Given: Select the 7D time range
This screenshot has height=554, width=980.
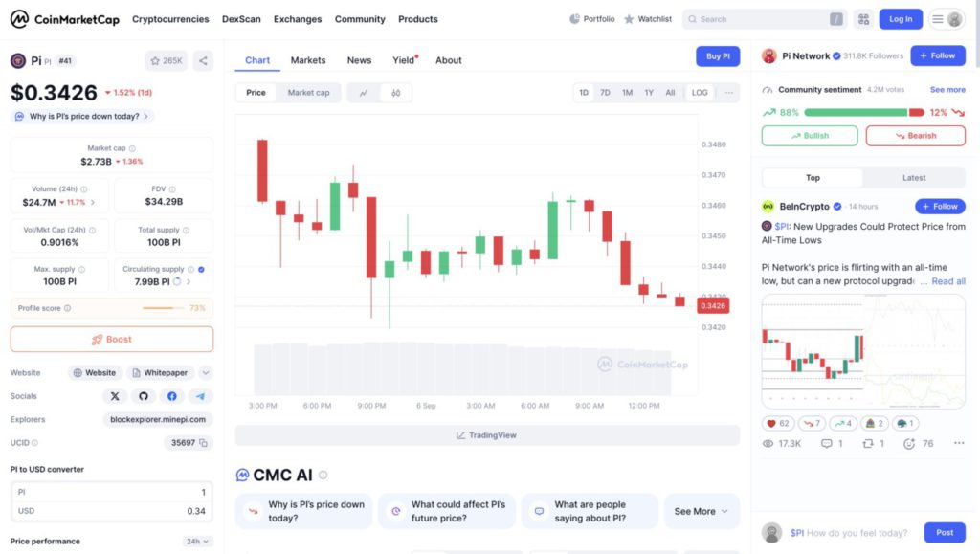Looking at the screenshot, I should pos(605,93).
